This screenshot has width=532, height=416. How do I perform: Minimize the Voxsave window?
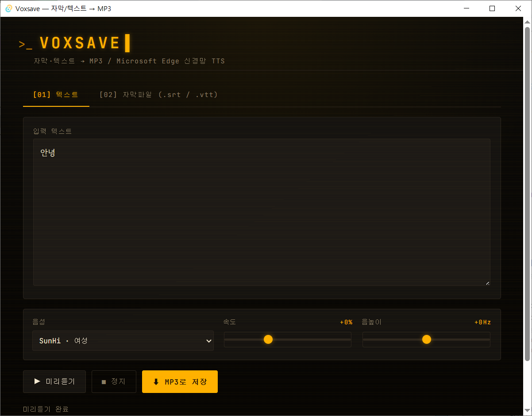466,8
